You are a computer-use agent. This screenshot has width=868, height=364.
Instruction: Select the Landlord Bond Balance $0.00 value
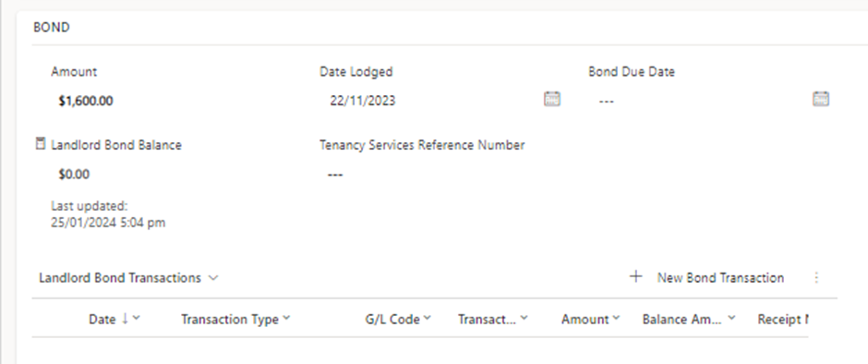(74, 175)
